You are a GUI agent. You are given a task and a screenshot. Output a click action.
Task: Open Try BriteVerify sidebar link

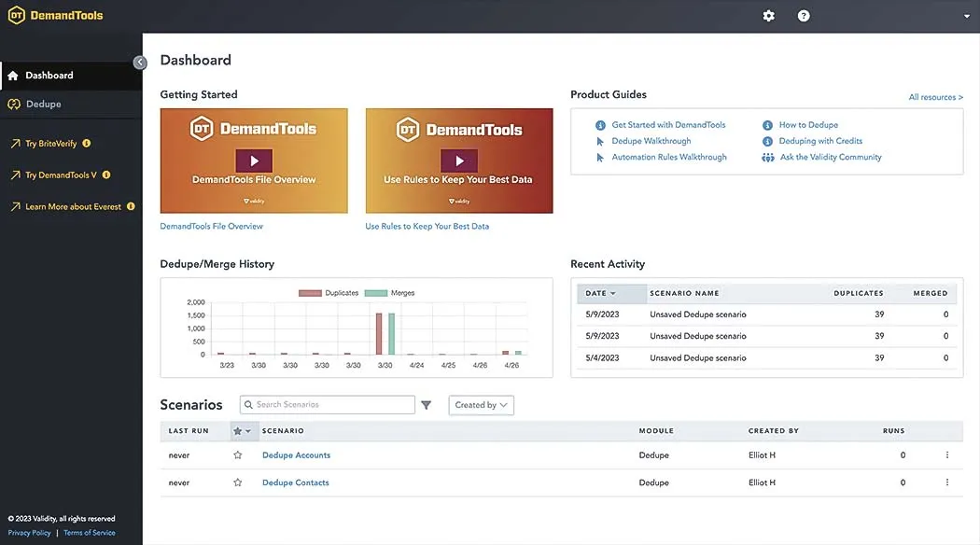pyautogui.click(x=51, y=143)
